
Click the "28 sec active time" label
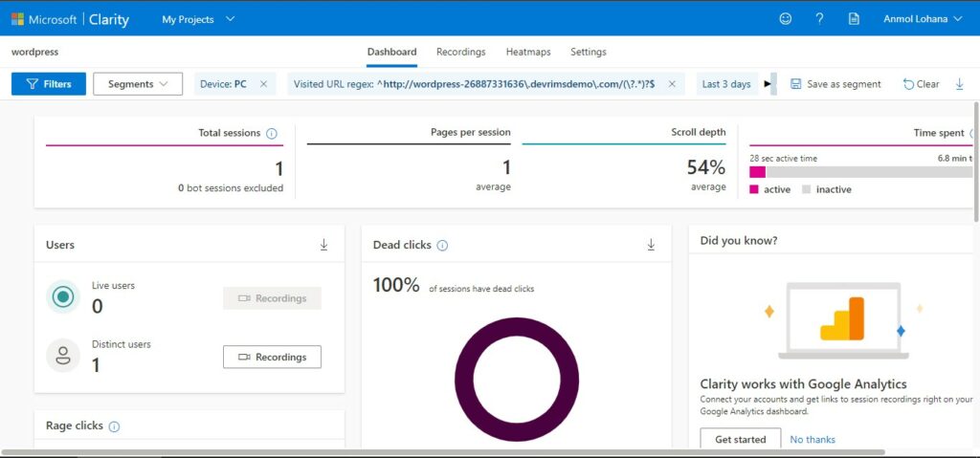pyautogui.click(x=783, y=159)
